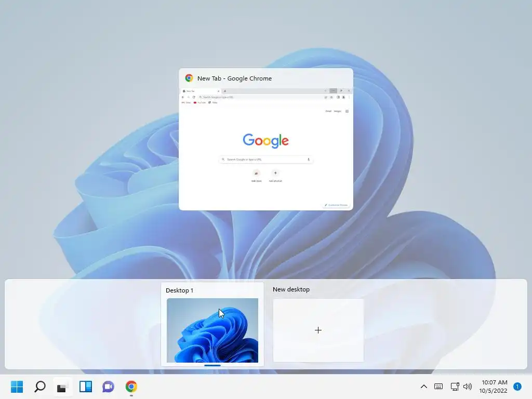The height and width of the screenshot is (399, 532).
Task: Click the Google apps grid in preview
Action: point(347,111)
